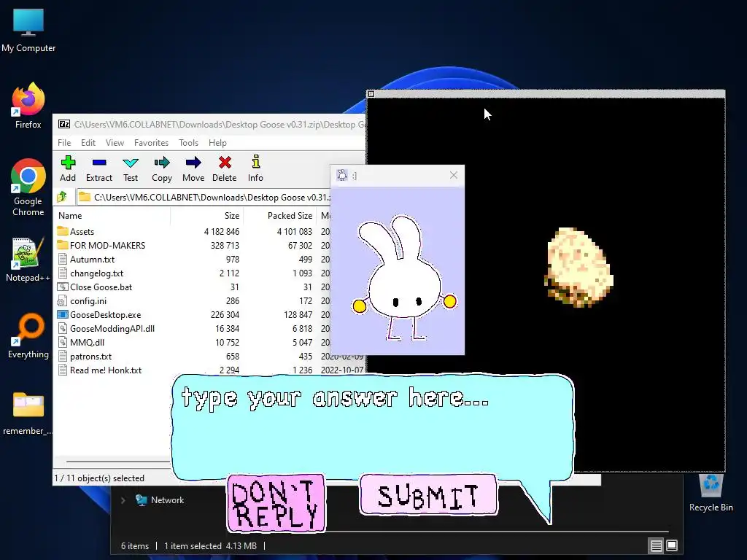747x560 pixels.
Task: Open the Tools menu in 7-Zip
Action: click(x=188, y=143)
